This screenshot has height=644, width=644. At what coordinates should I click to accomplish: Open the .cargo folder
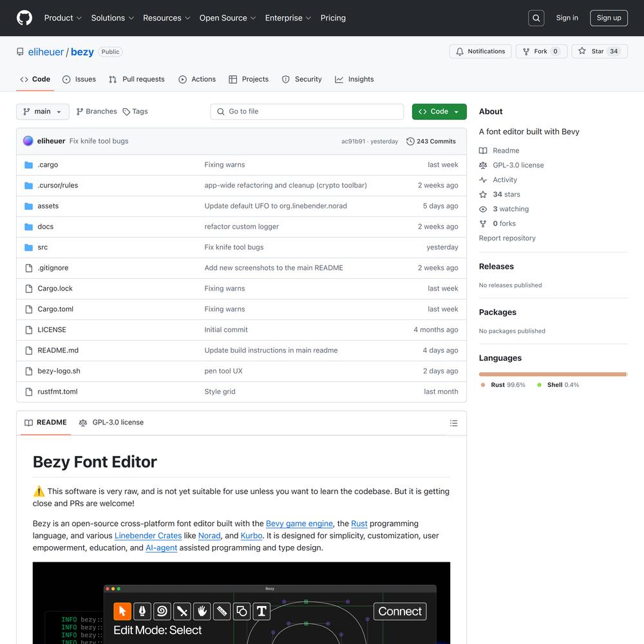coord(48,165)
